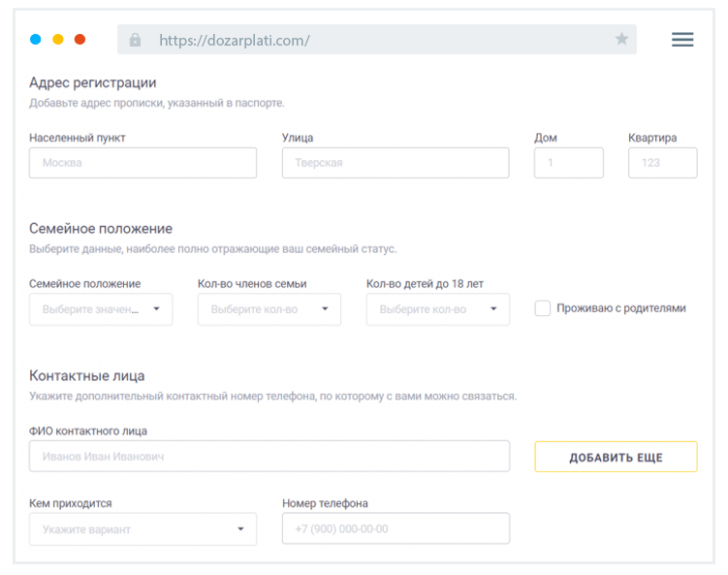Click the blue window dot
728x575 pixels.
pyautogui.click(x=36, y=40)
